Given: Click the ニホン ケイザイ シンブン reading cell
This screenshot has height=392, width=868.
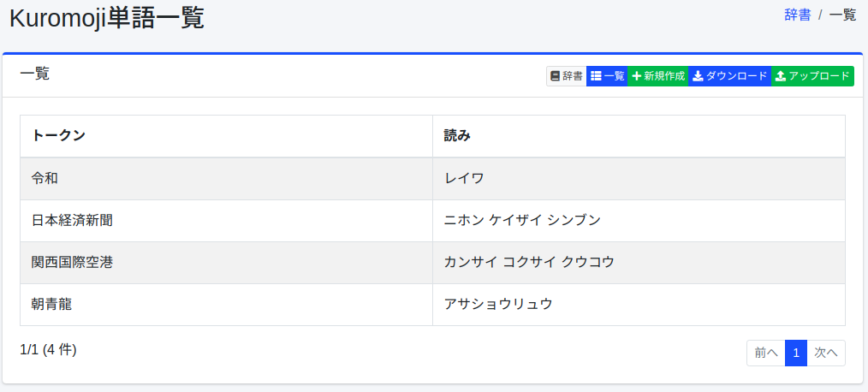Looking at the screenshot, I should pyautogui.click(x=522, y=220).
